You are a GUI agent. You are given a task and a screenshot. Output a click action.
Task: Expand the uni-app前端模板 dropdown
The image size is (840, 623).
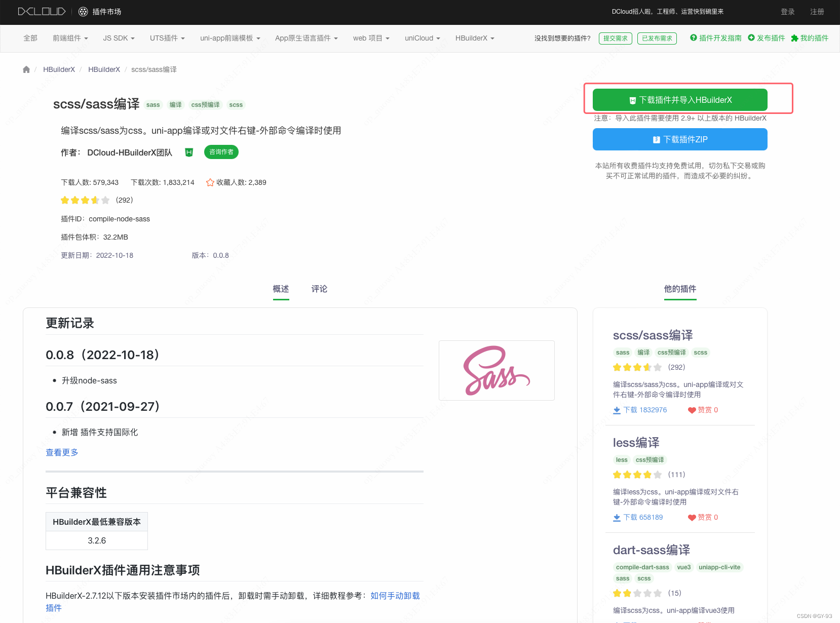[230, 38]
